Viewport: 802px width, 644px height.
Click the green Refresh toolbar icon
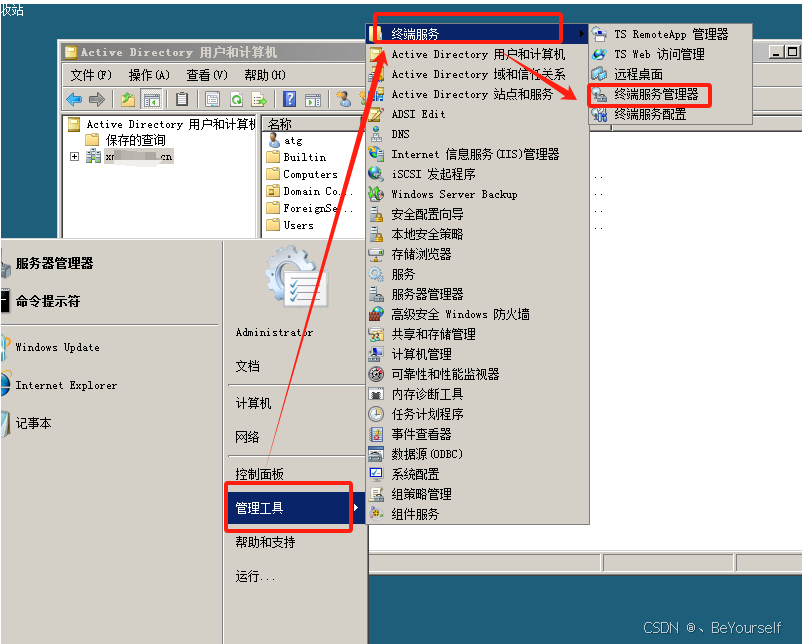236,99
